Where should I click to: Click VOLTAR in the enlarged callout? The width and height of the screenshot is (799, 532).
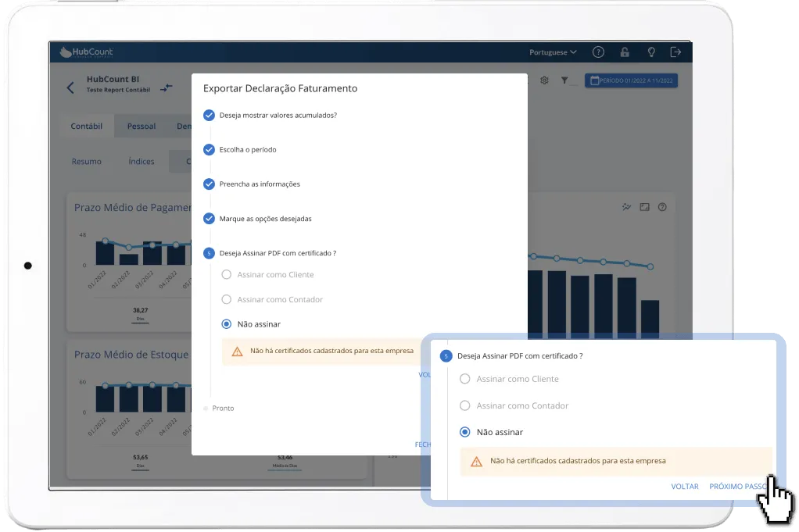(685, 487)
